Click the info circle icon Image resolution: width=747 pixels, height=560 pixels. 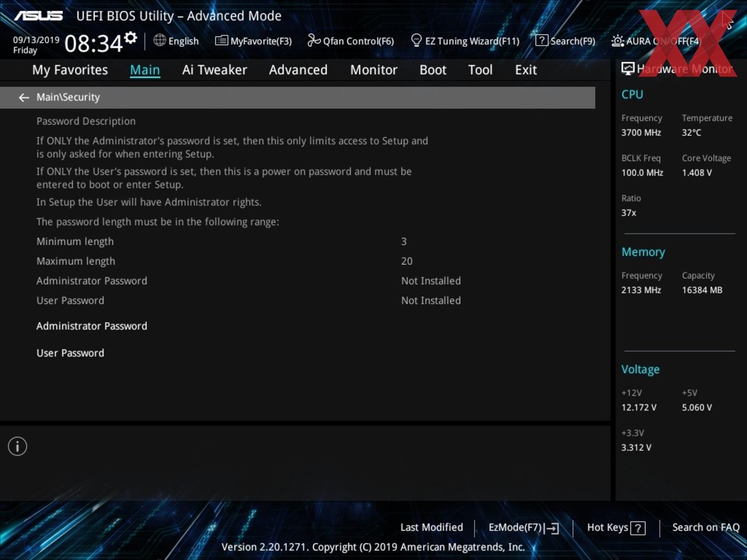coord(18,446)
